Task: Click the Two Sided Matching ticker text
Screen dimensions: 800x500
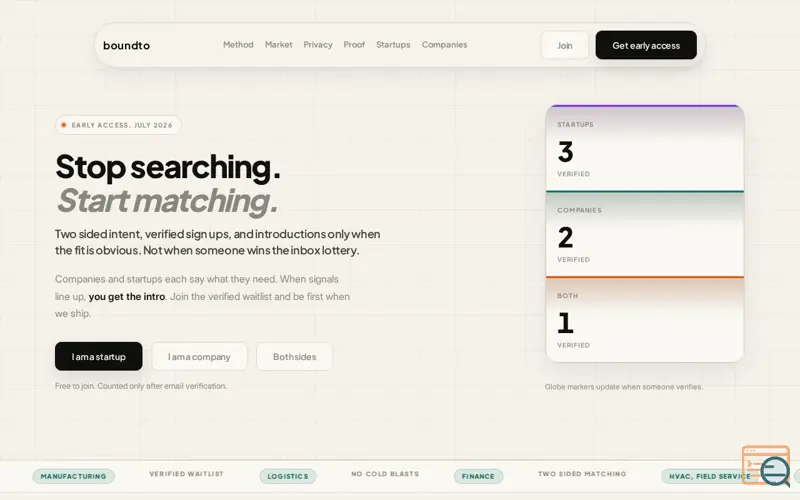Action: click(x=582, y=473)
